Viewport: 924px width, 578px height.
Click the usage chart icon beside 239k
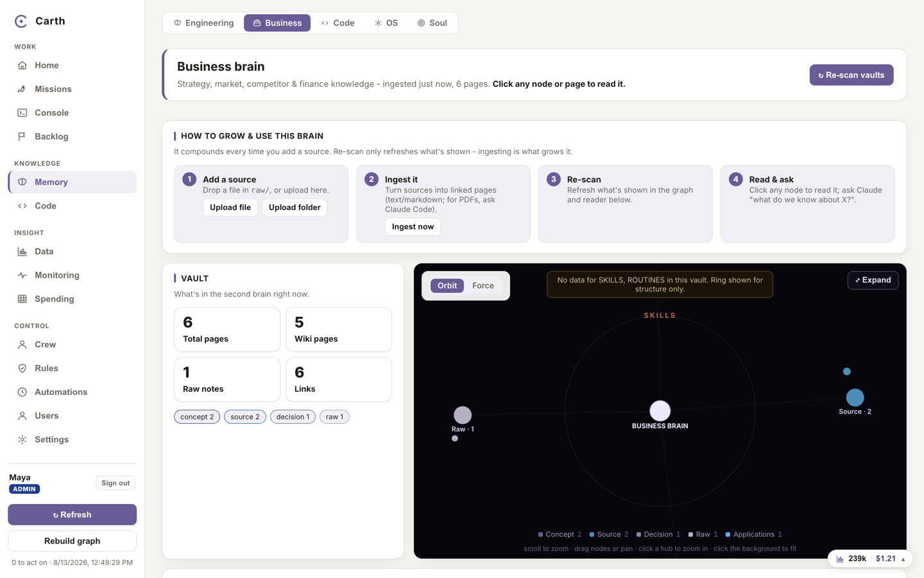(840, 559)
